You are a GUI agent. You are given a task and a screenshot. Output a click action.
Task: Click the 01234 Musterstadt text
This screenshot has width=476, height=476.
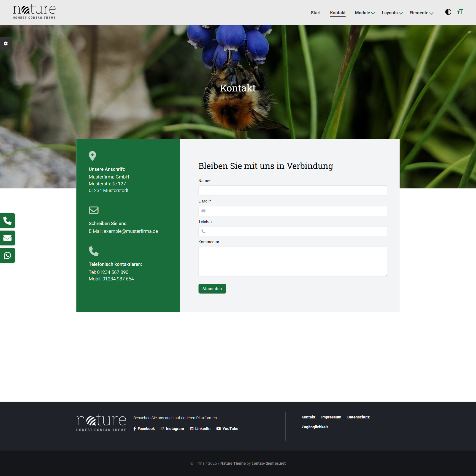pos(109,190)
